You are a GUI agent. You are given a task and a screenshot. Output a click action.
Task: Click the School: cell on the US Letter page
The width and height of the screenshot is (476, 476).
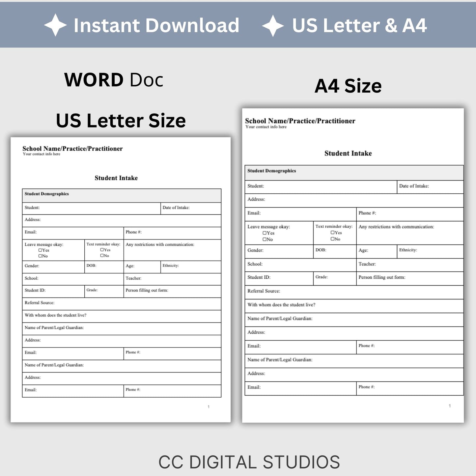[x=73, y=279]
